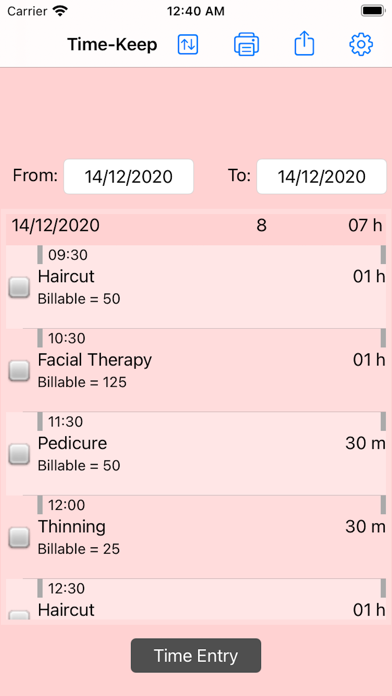The image size is (392, 696).
Task: Tap the share export icon
Action: click(304, 45)
